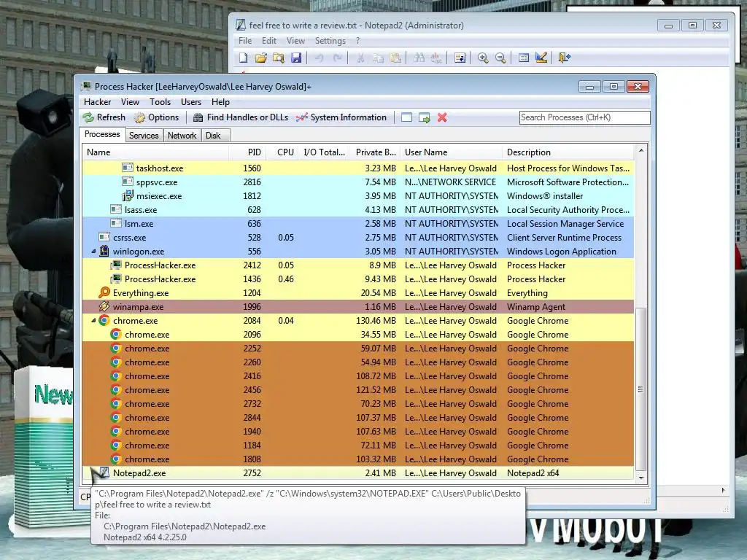The height and width of the screenshot is (560, 747).
Task: Select the Notepad2.exe process row
Action: pos(357,473)
